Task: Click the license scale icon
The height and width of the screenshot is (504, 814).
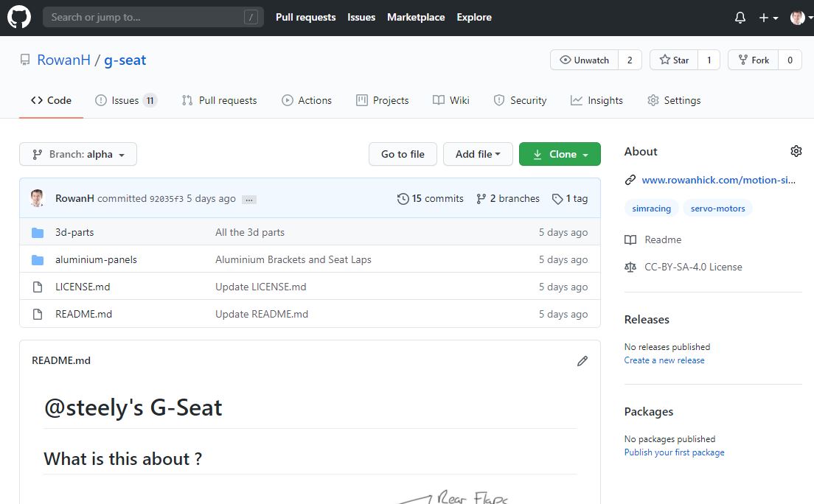Action: (x=630, y=267)
